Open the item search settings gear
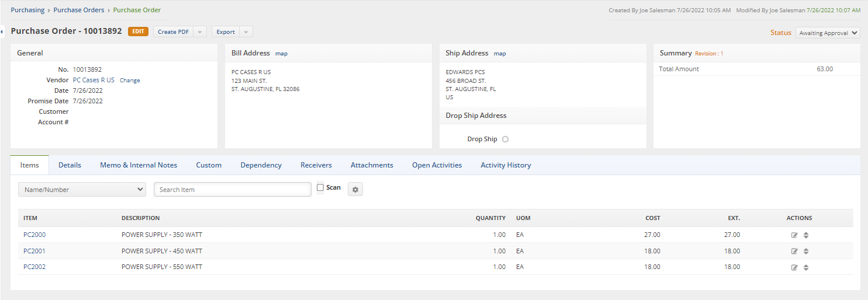The image size is (868, 300). pyautogui.click(x=355, y=190)
